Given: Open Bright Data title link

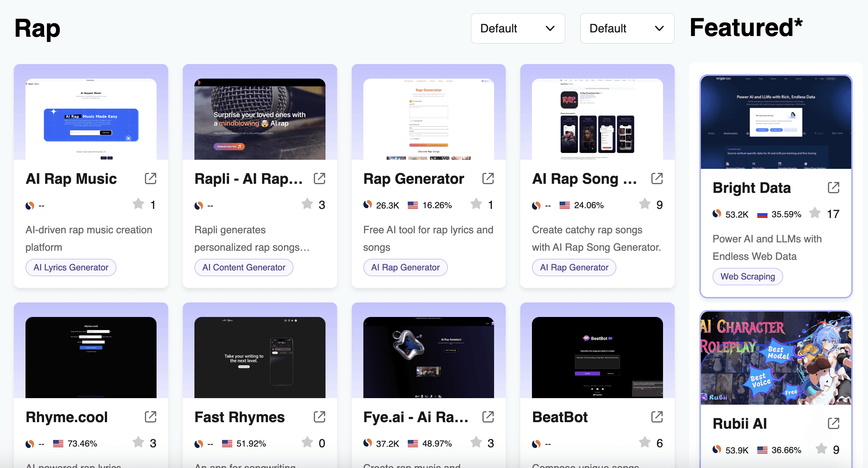Looking at the screenshot, I should pos(752,188).
